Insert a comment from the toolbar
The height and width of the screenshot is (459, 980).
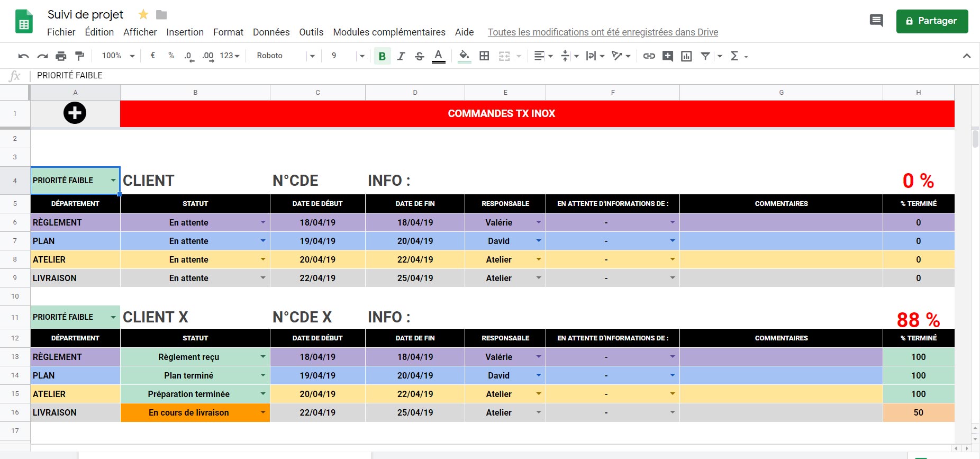coord(668,56)
